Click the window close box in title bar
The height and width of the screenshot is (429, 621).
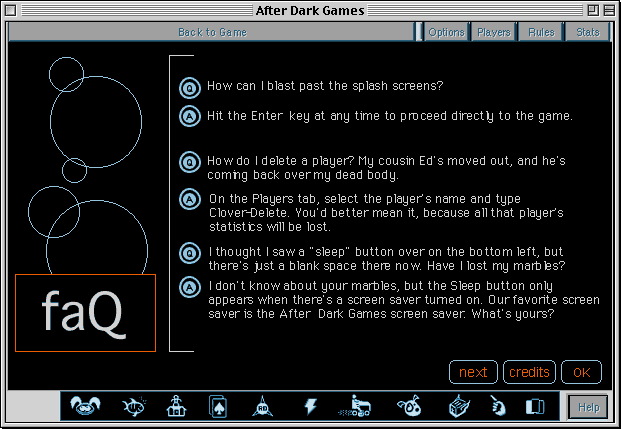tap(11, 10)
